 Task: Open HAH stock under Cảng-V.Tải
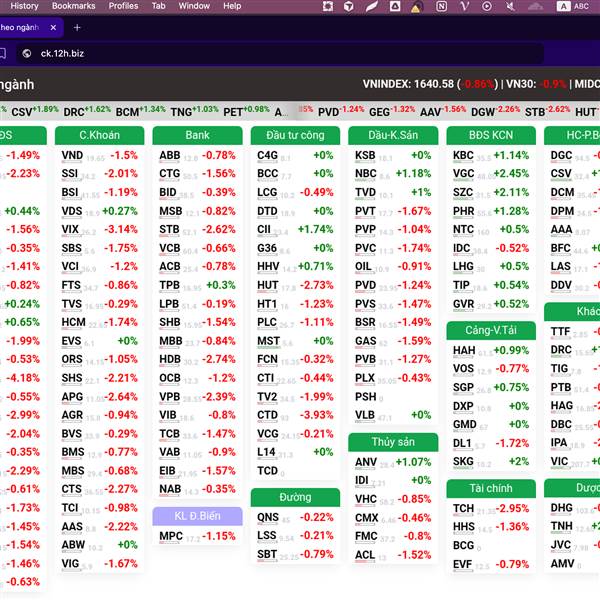[x=491, y=351]
